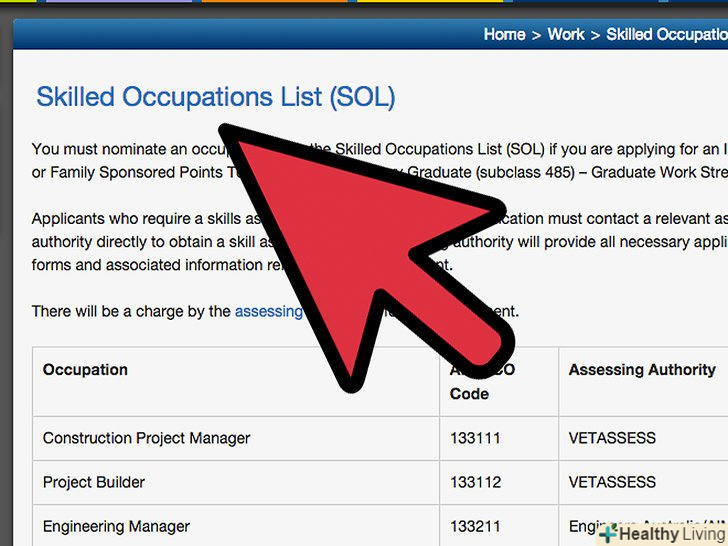The height and width of the screenshot is (546, 728).
Task: Select the Construction Project Manager row
Action: [146, 438]
